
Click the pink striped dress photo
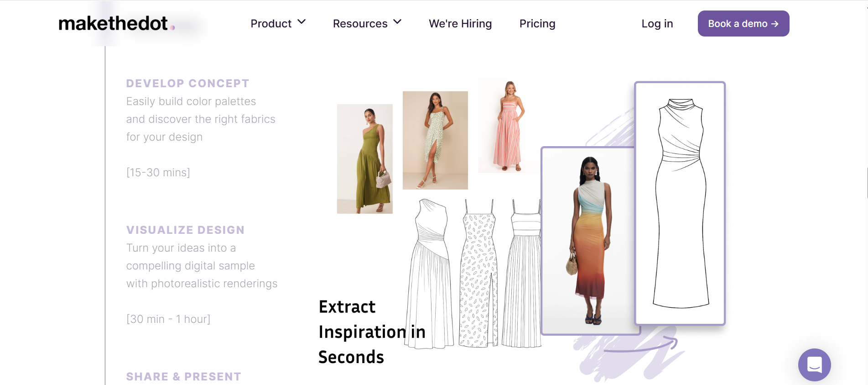point(509,125)
